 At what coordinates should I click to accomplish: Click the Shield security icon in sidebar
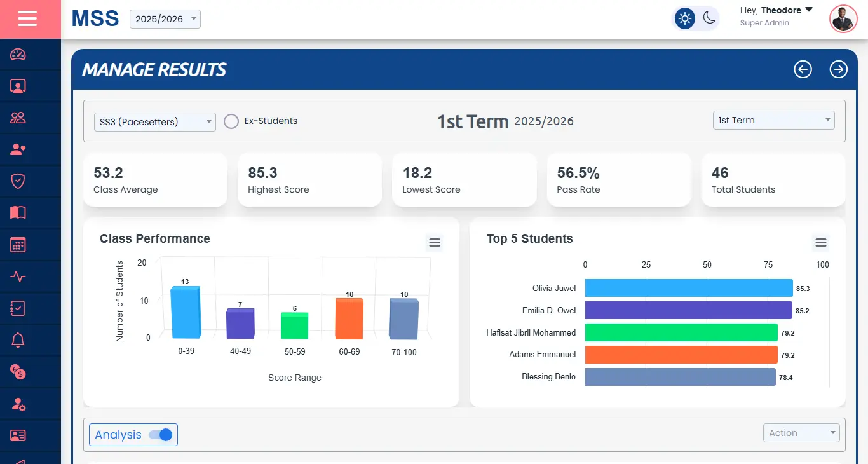click(18, 181)
